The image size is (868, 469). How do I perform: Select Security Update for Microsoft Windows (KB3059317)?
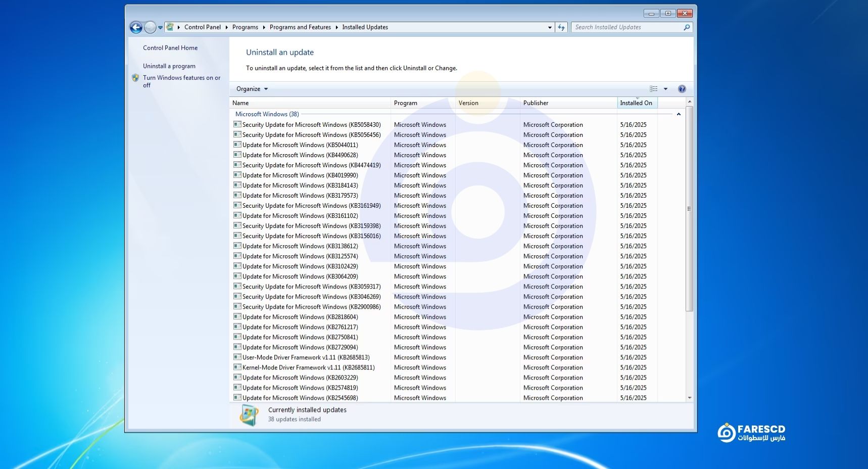(x=311, y=287)
